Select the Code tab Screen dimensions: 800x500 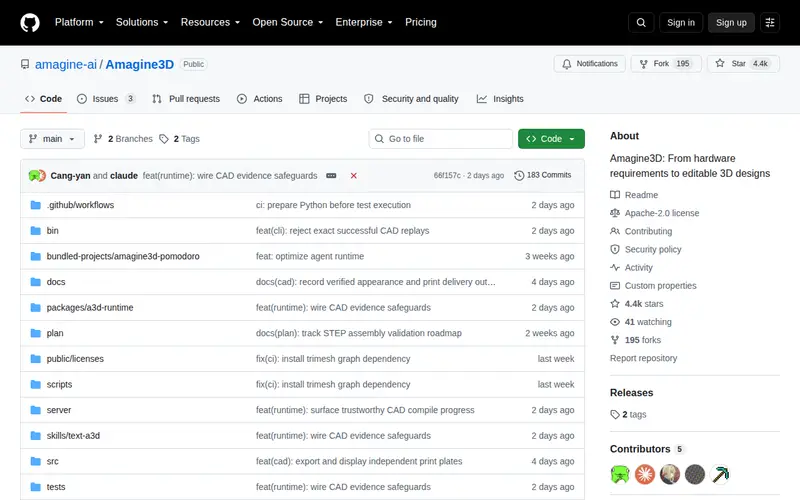(x=43, y=99)
